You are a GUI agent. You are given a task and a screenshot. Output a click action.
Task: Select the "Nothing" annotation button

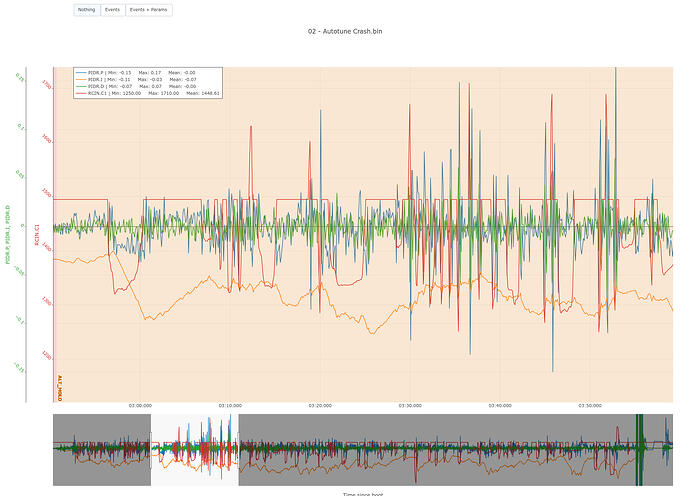click(87, 10)
